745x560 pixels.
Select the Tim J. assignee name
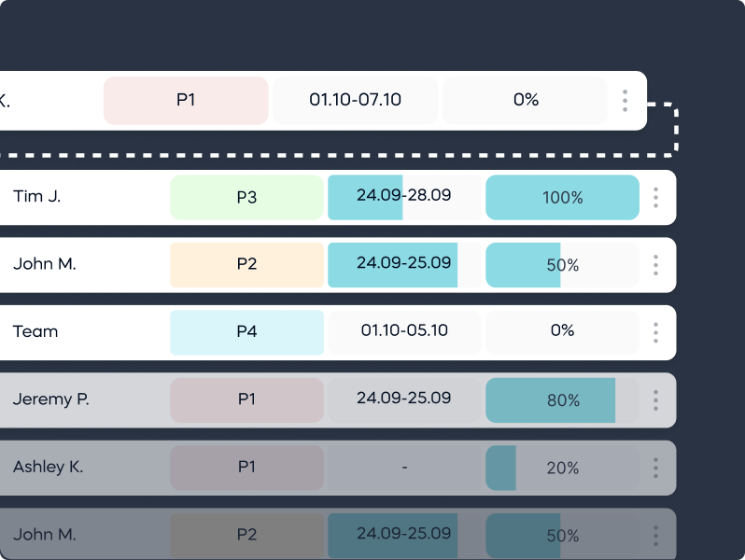click(37, 196)
